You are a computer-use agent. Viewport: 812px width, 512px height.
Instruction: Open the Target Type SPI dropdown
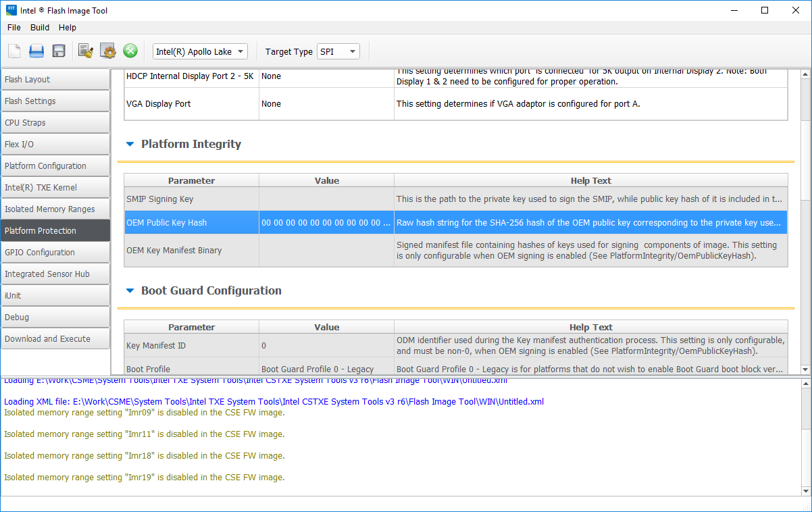[x=338, y=51]
